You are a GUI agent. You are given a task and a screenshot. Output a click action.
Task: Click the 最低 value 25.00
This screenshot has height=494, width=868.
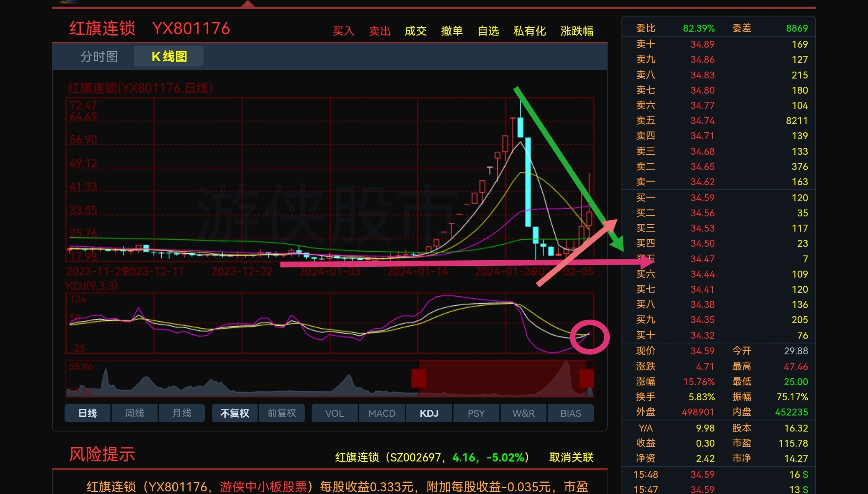(796, 382)
